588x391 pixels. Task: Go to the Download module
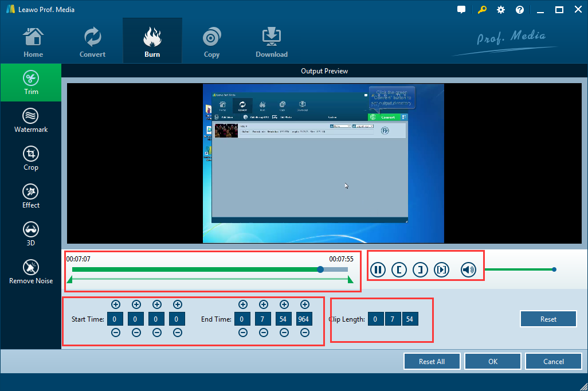(x=272, y=42)
